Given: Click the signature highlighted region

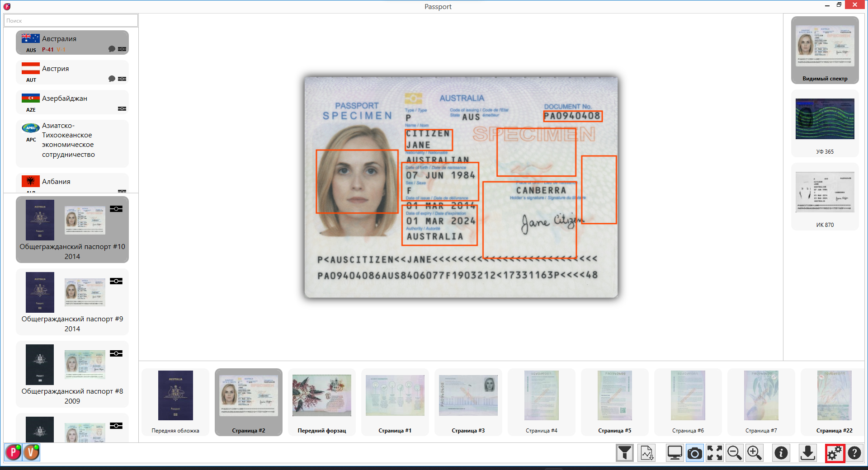Looking at the screenshot, I should (x=530, y=220).
